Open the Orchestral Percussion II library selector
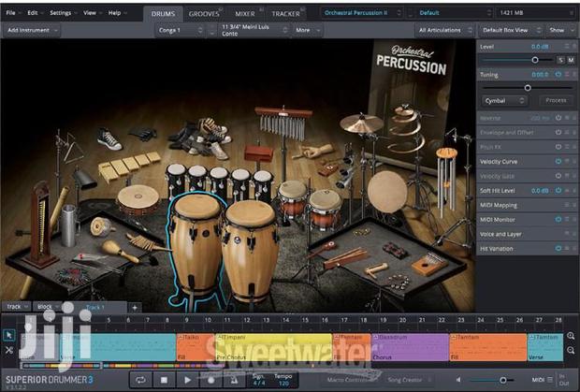Screen dimensions: 580x392 [x=361, y=13]
